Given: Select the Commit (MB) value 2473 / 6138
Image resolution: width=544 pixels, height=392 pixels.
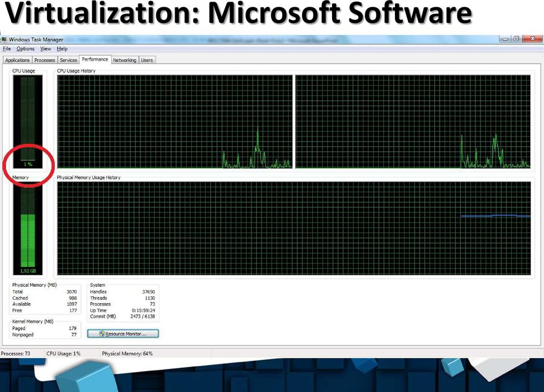Looking at the screenshot, I should 143,316.
